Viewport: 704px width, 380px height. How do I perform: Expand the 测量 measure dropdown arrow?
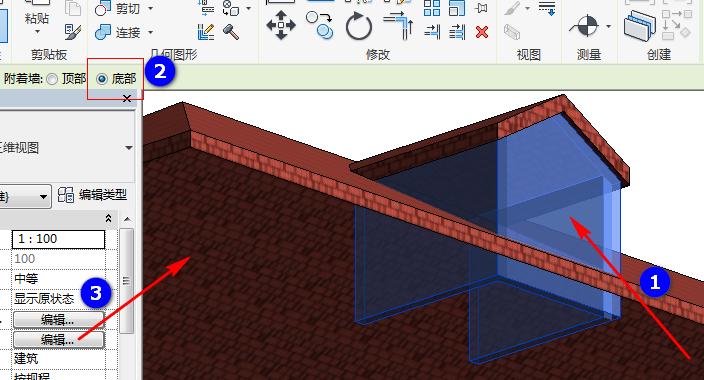click(608, 26)
